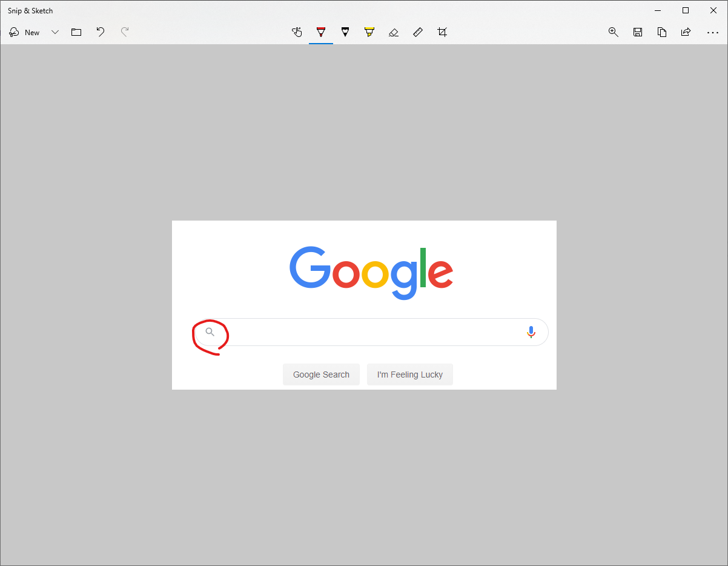Open the See more three-dots menu
The width and height of the screenshot is (728, 566).
click(712, 32)
